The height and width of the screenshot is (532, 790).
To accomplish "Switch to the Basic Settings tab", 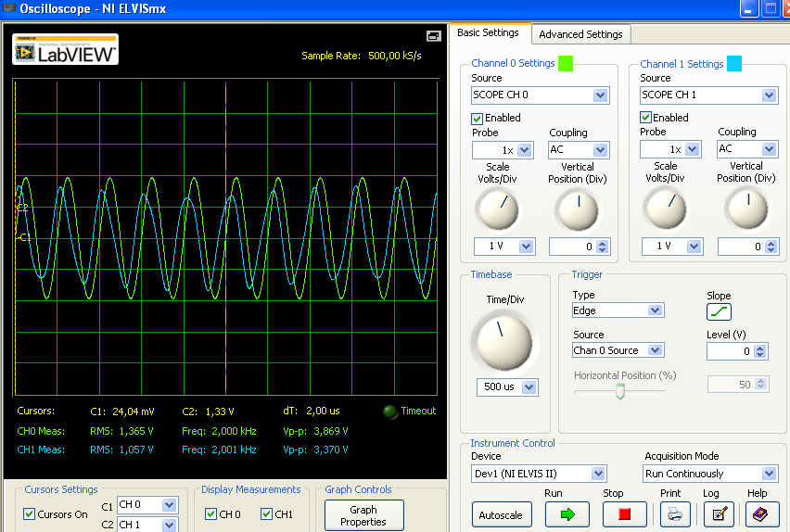I will (488, 32).
